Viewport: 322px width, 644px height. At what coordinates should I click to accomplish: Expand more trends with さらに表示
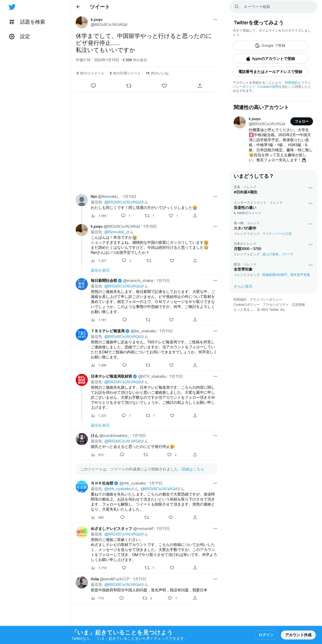pyautogui.click(x=243, y=286)
